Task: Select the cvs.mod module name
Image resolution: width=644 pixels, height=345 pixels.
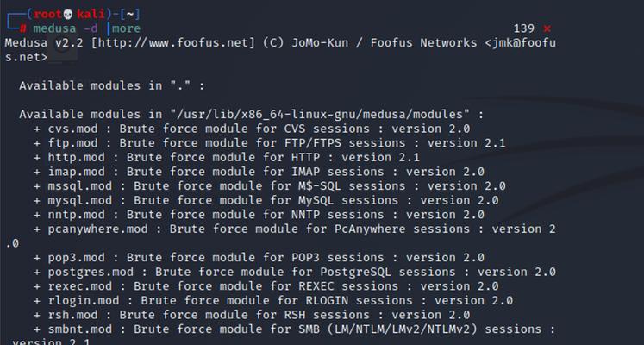Action: [72, 129]
